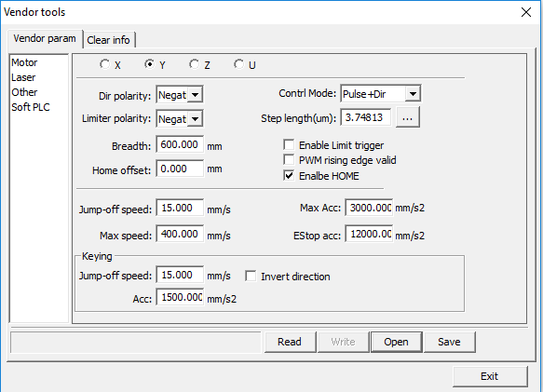Click the Step length(um) field
This screenshot has height=392, width=543.
[x=366, y=117]
